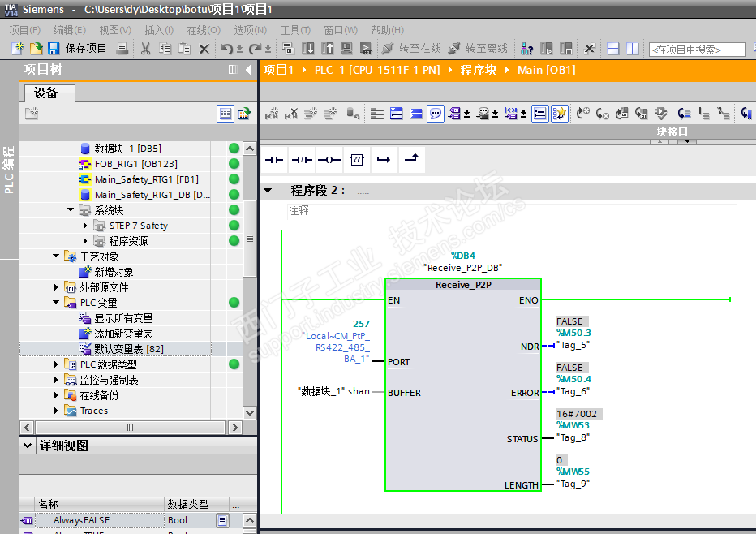
Task: Paste with the clipboard icon
Action: pyautogui.click(x=185, y=48)
